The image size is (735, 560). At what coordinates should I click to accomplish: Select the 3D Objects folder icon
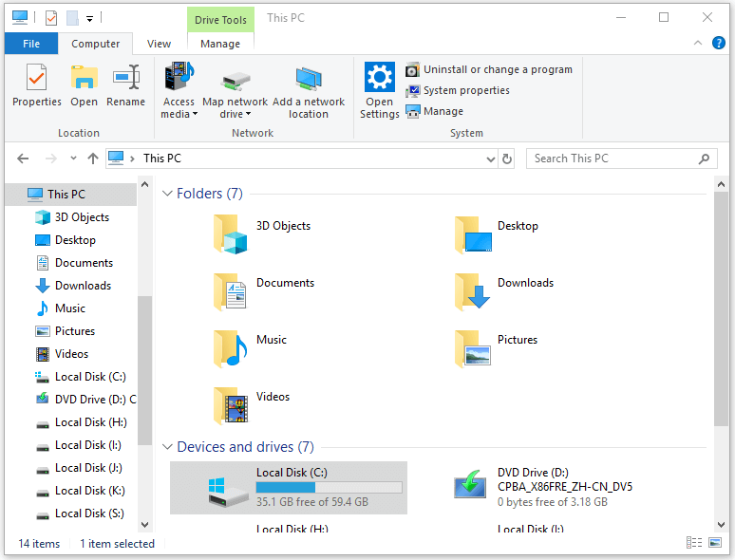[x=230, y=234]
